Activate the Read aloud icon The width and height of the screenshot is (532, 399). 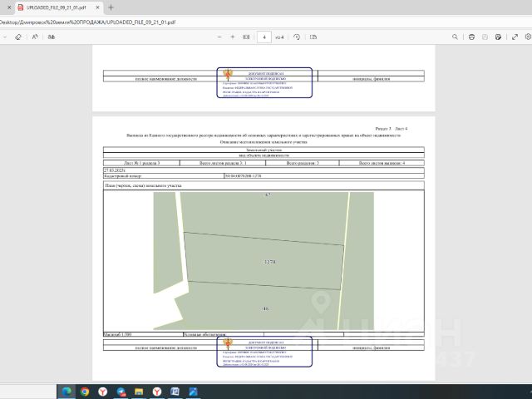point(35,37)
